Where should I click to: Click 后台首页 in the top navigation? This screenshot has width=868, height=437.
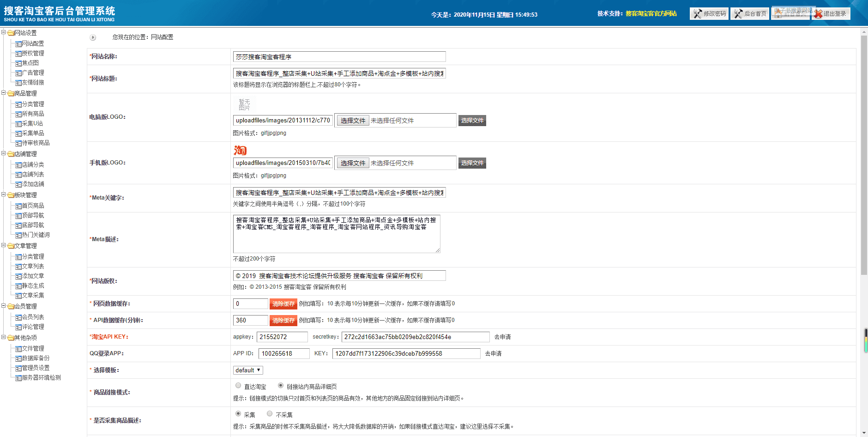click(x=749, y=13)
